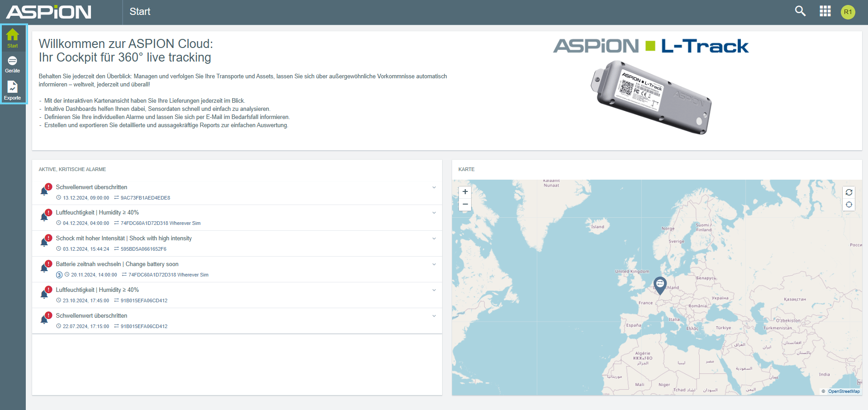868x410 pixels.
Task: Click alarm bell for Schock mit hoher Intensität
Action: pyautogui.click(x=45, y=241)
